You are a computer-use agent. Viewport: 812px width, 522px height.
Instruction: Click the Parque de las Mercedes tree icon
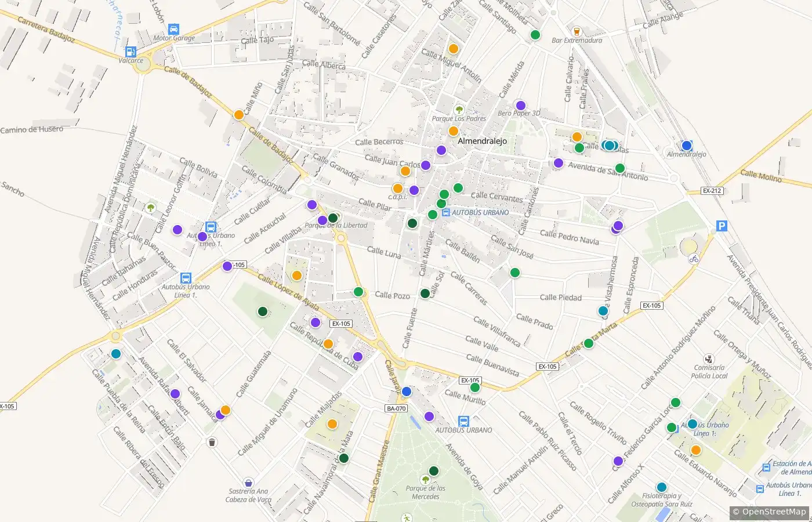click(x=426, y=480)
